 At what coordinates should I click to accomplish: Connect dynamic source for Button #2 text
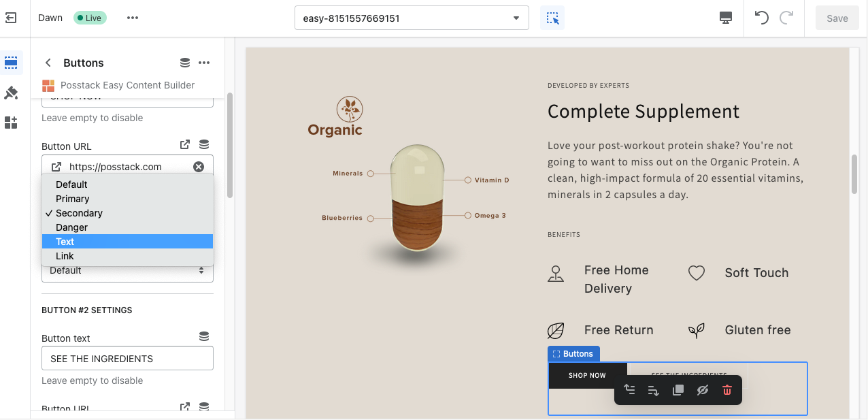204,337
